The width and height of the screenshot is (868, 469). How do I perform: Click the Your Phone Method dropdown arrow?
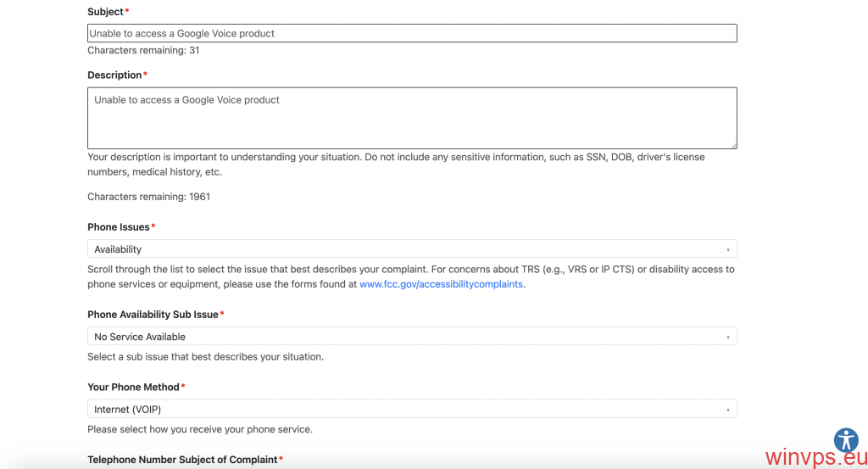click(728, 410)
